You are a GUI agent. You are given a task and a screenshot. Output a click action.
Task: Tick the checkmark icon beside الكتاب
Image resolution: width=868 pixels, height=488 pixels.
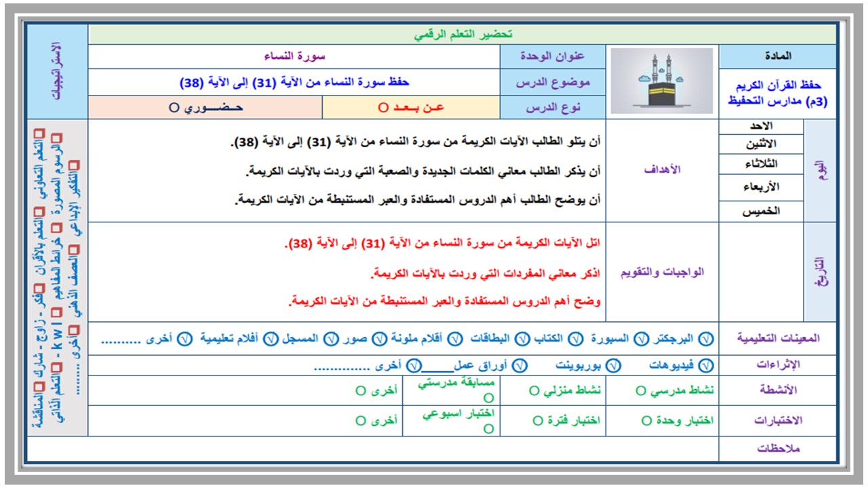(x=575, y=339)
